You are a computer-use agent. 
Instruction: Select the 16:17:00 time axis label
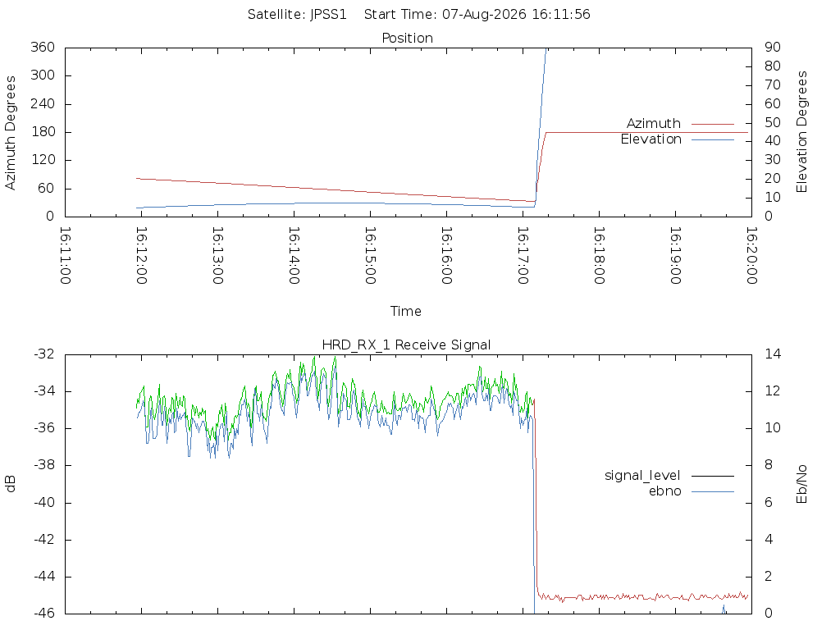click(x=523, y=256)
